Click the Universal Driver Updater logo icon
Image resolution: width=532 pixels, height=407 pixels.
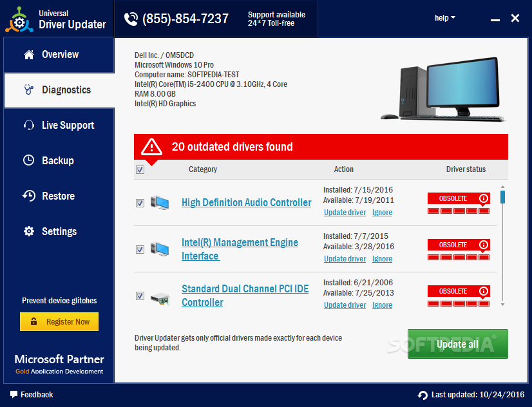tap(19, 20)
